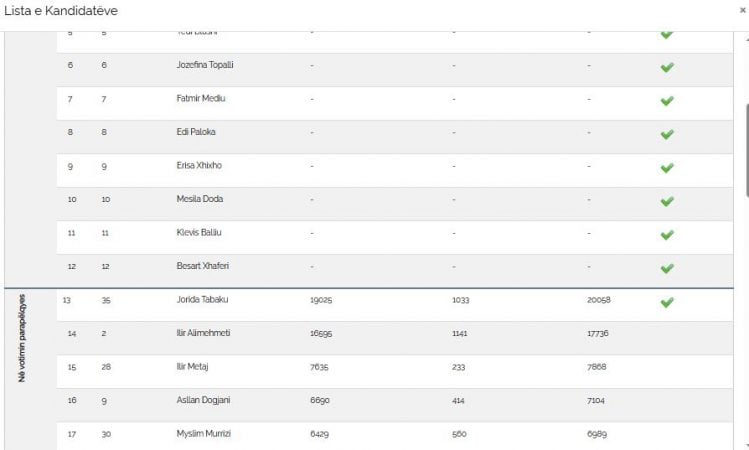Click green checkmark in Mesila Doda row

tap(667, 201)
